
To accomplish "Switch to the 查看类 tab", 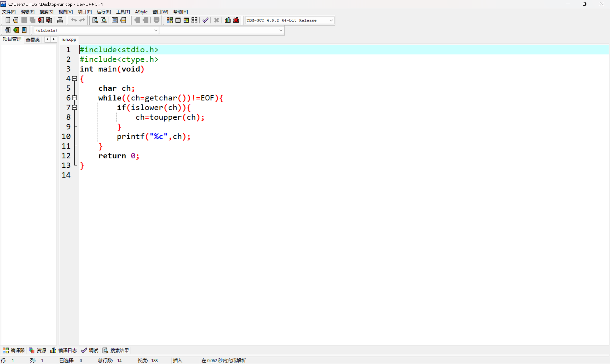I will point(33,40).
